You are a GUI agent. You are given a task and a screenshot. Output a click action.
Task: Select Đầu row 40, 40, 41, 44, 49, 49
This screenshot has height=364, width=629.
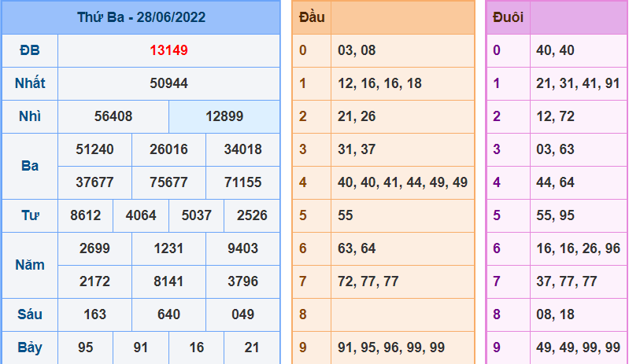tap(403, 182)
